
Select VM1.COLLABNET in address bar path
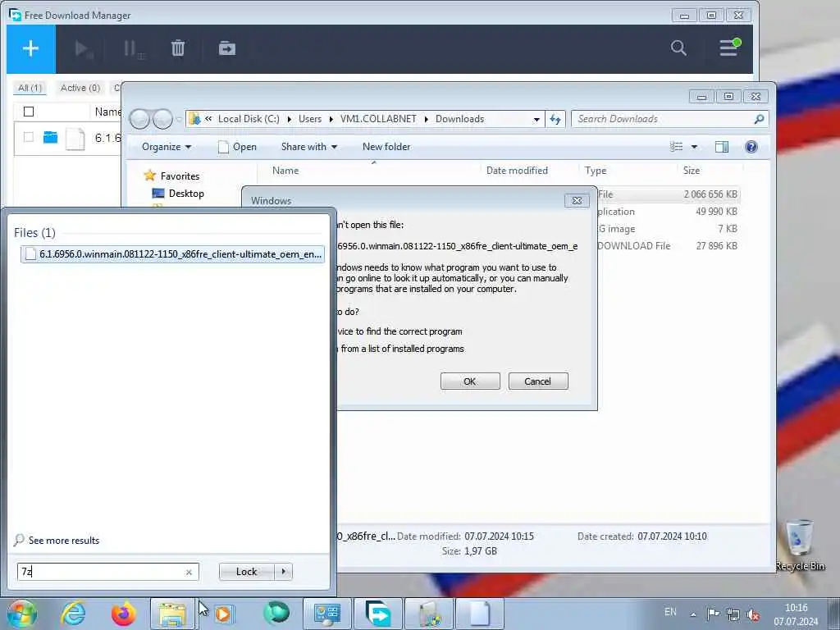pos(378,119)
